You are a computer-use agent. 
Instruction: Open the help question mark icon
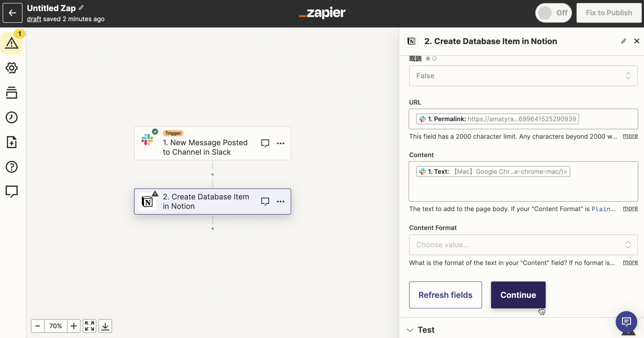(12, 167)
